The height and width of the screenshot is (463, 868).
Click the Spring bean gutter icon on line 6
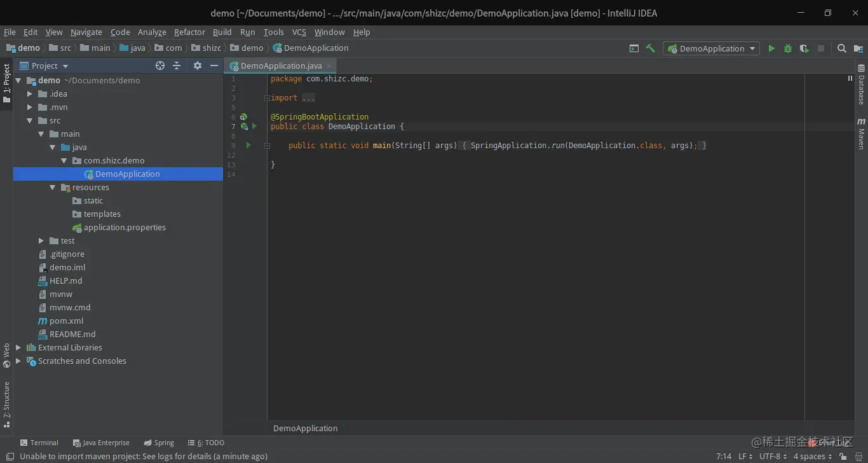243,117
